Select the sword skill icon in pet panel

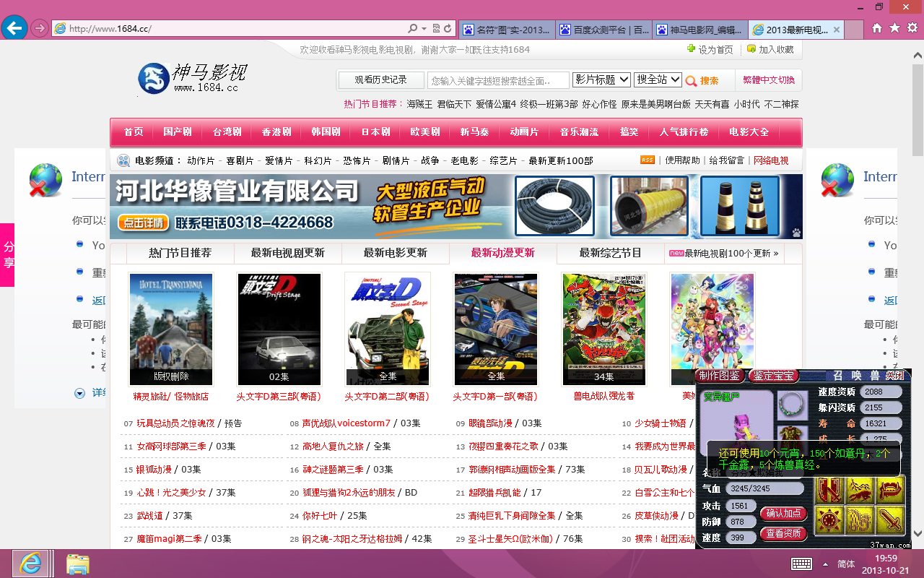(890, 520)
